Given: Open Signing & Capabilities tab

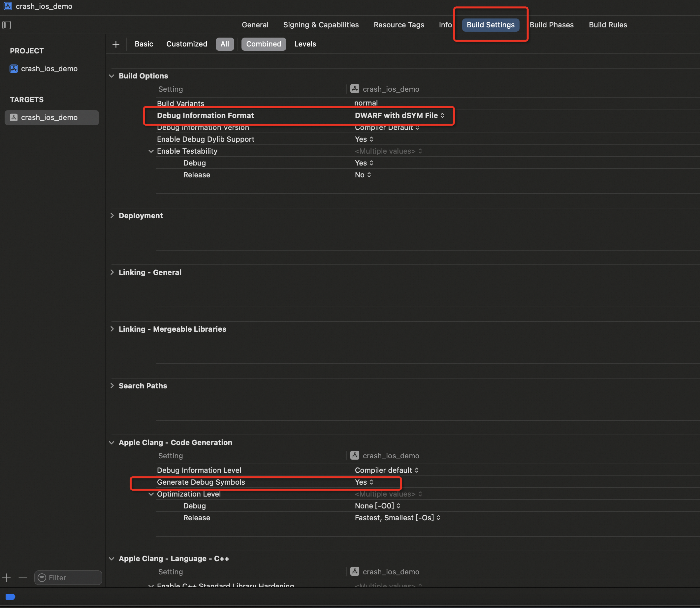Looking at the screenshot, I should coord(321,25).
